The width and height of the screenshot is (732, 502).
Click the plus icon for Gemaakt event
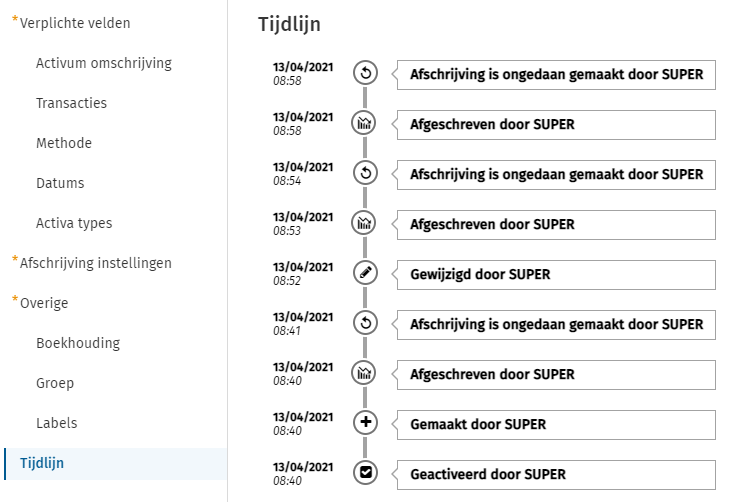(x=366, y=423)
